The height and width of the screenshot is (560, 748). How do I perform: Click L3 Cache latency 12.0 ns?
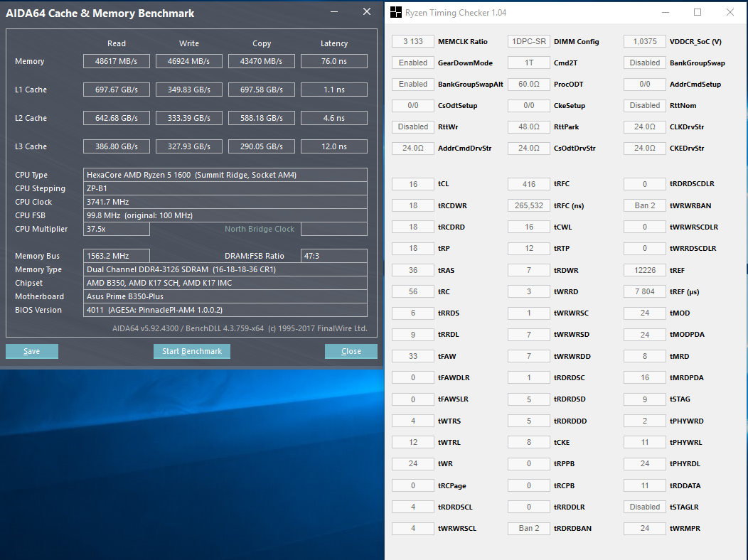(x=334, y=146)
